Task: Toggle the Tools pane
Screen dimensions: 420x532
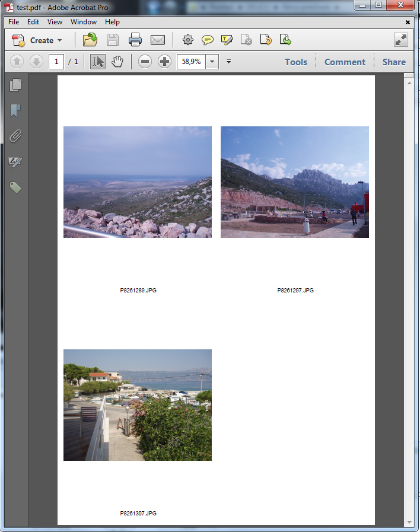Action: pyautogui.click(x=295, y=62)
